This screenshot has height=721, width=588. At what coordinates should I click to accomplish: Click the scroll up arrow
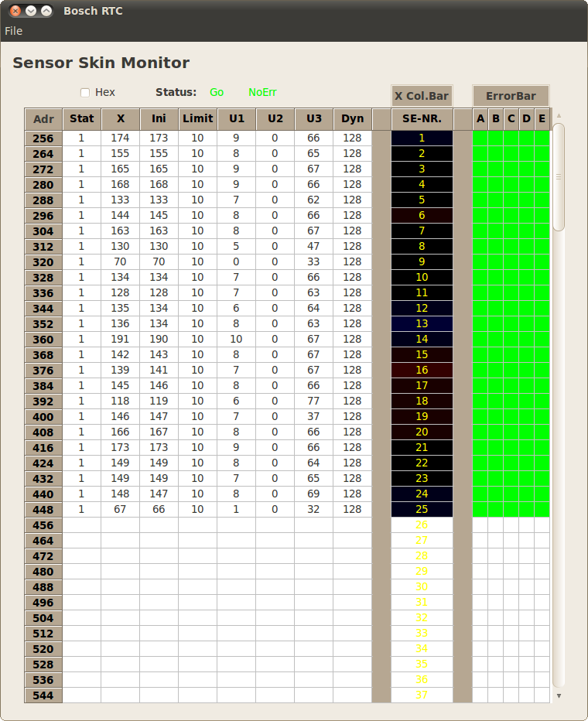559,116
